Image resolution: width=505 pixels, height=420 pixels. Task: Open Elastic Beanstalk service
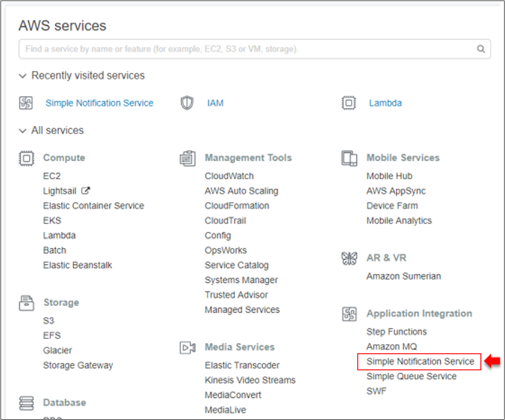click(x=77, y=265)
